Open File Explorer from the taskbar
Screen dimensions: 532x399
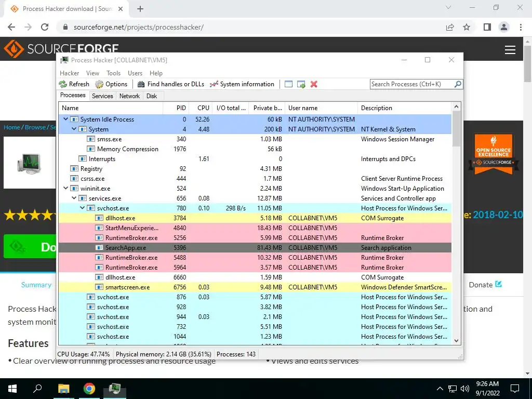click(63, 389)
